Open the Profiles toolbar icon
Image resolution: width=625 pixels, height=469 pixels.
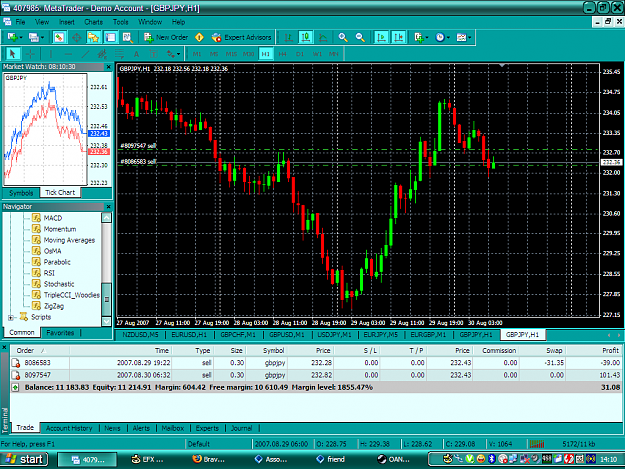point(33,37)
